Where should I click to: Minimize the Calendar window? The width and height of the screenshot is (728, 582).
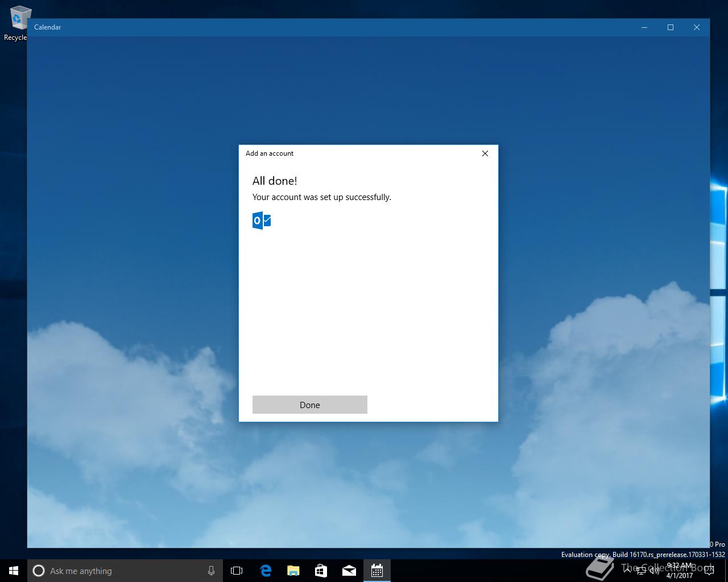[x=644, y=27]
